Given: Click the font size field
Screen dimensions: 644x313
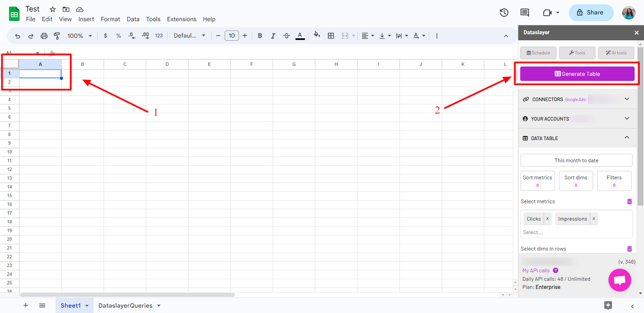Looking at the screenshot, I should [231, 36].
